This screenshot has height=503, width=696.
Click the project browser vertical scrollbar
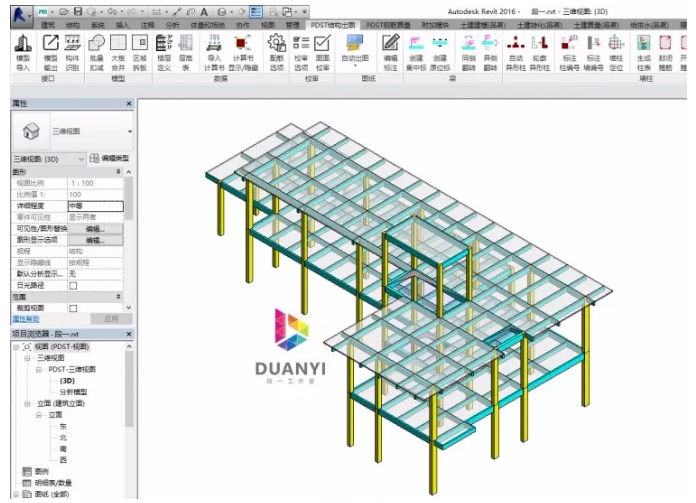coord(129,388)
